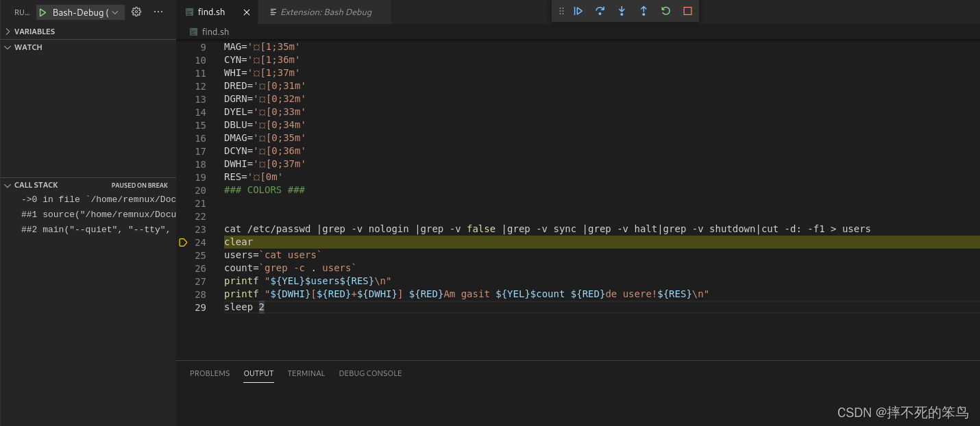Image resolution: width=980 pixels, height=426 pixels.
Task: Click Continue in the debug toolbar
Action: coord(578,11)
